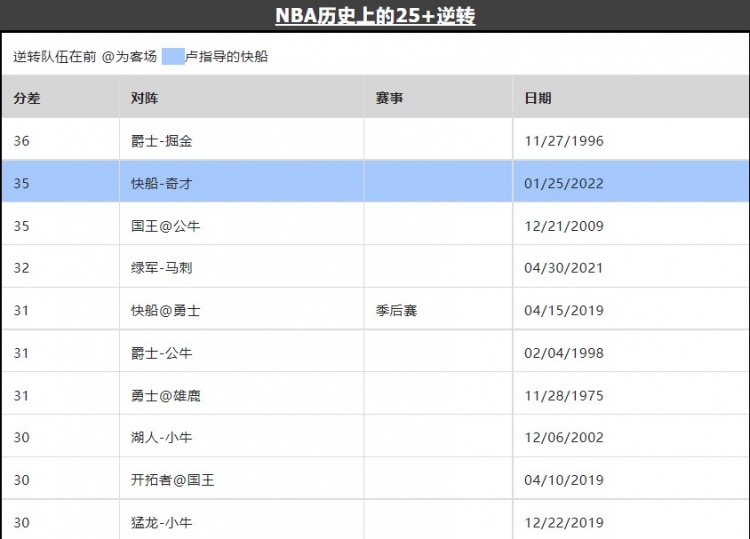Select the matchup cell 勇士@雄鹿
The height and width of the screenshot is (539, 750).
click(x=165, y=396)
